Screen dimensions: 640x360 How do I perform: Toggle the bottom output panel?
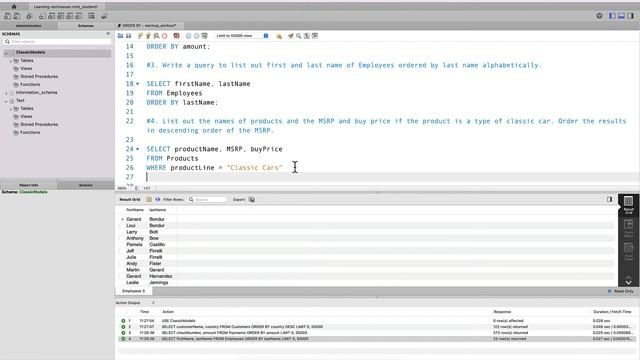coord(621,16)
